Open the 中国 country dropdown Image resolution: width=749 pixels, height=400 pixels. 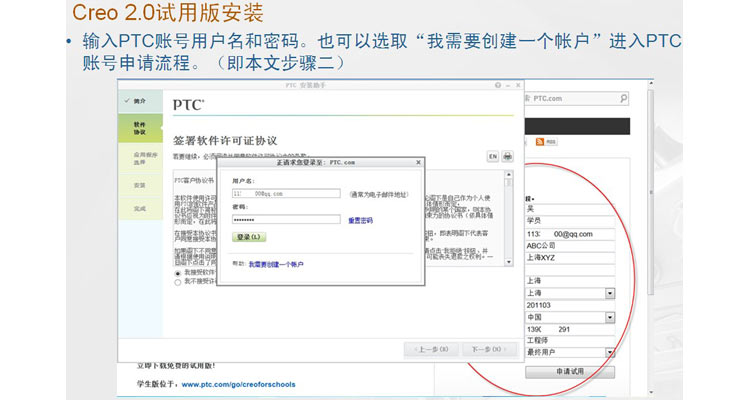point(610,317)
